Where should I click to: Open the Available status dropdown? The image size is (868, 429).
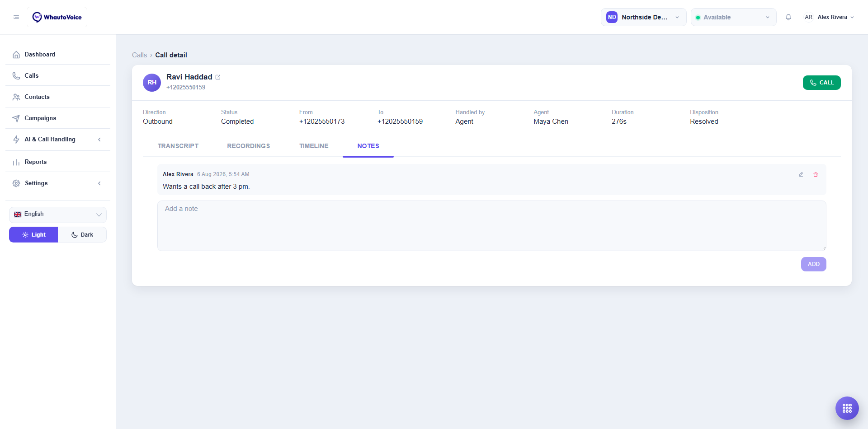[733, 17]
